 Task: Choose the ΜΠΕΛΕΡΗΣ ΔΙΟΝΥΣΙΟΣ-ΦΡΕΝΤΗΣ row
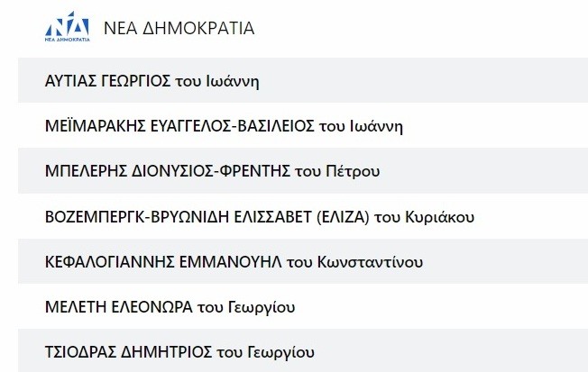click(170, 170)
